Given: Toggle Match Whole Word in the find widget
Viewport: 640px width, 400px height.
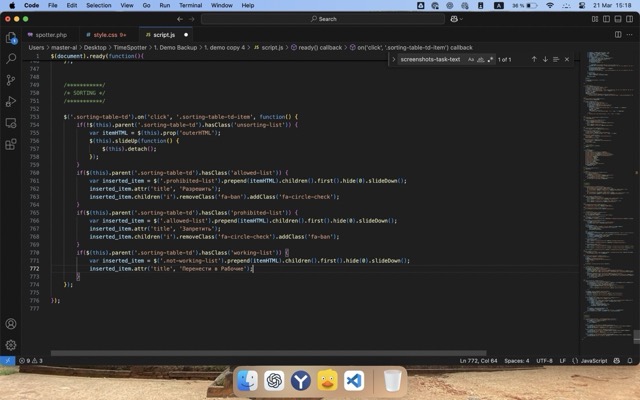Looking at the screenshot, I should pos(481,60).
